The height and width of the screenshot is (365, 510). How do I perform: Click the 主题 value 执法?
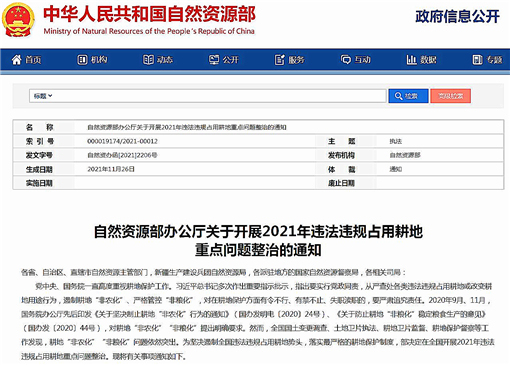pyautogui.click(x=396, y=141)
